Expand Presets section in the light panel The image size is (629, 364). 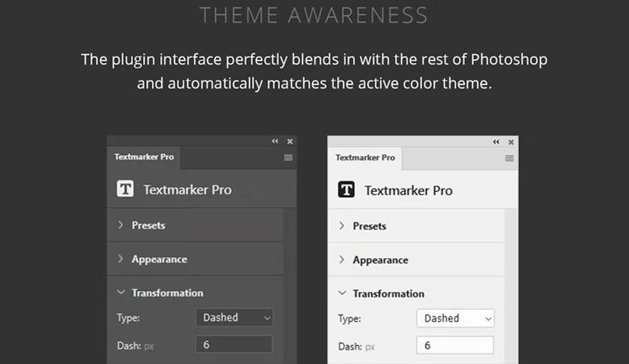(x=416, y=226)
